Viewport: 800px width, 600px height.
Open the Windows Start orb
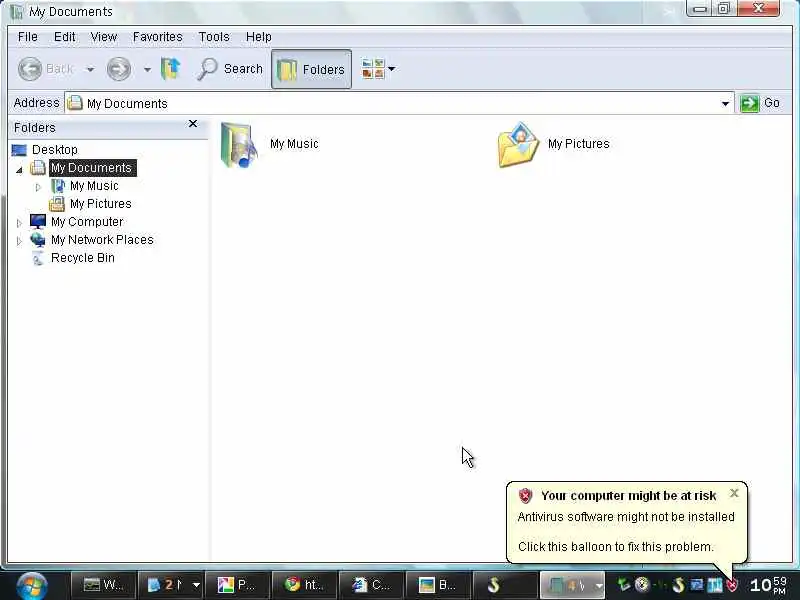pos(32,586)
